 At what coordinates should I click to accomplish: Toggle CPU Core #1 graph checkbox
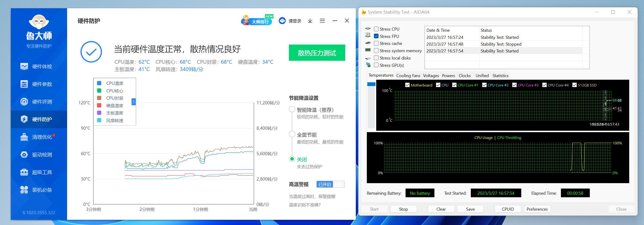454,85
